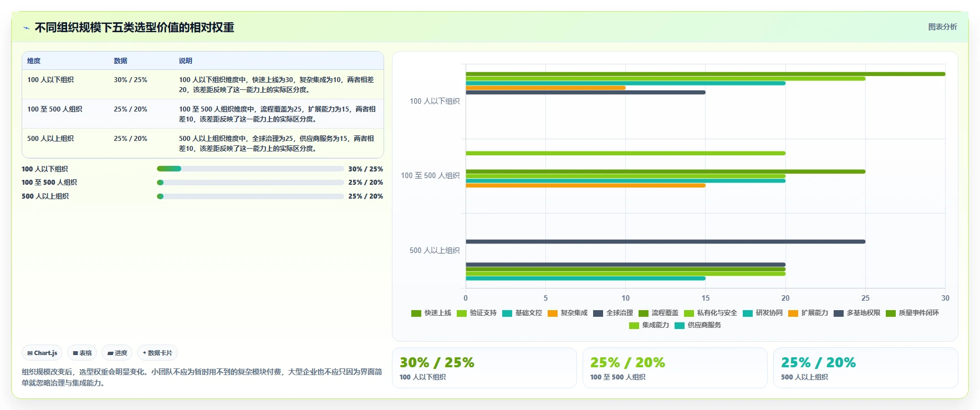This screenshot has height=410, width=980.
Task: Click the 100 人以下组织 progress bar
Action: pos(251,169)
